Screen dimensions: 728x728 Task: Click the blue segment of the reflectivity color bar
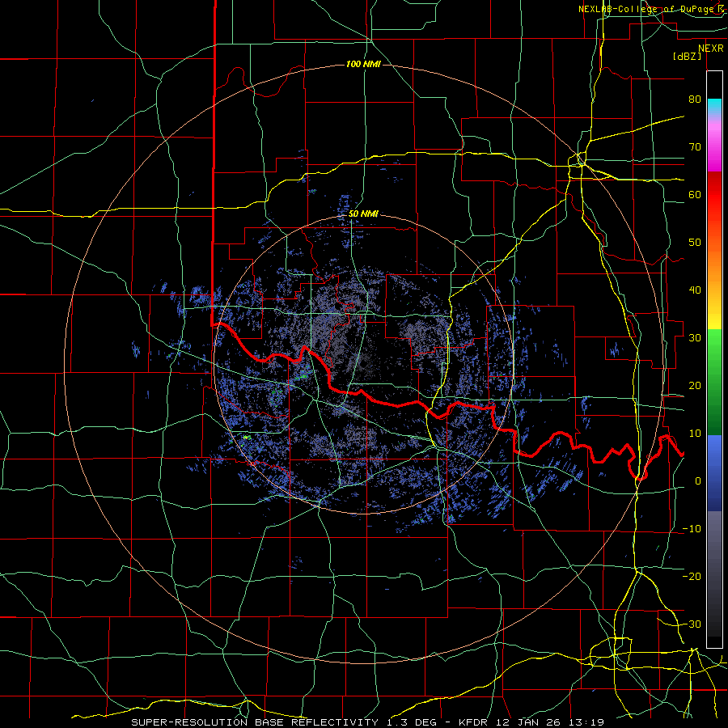pos(714,473)
